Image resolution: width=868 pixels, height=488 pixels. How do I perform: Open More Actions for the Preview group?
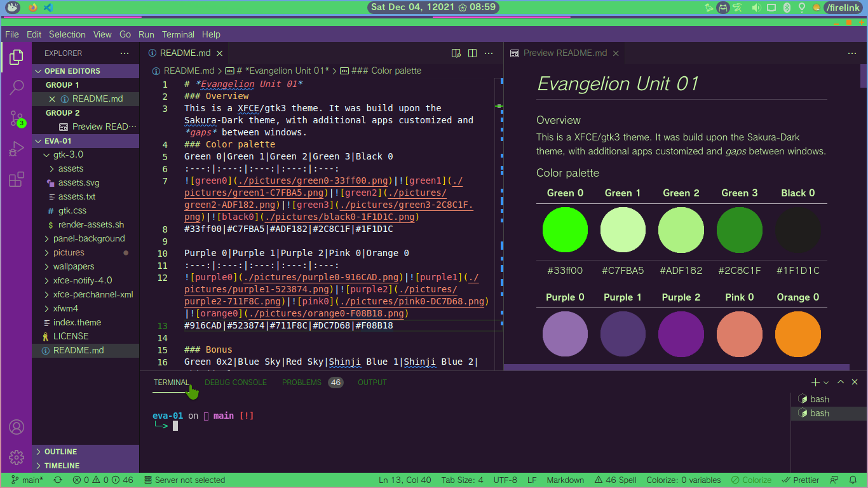[853, 53]
